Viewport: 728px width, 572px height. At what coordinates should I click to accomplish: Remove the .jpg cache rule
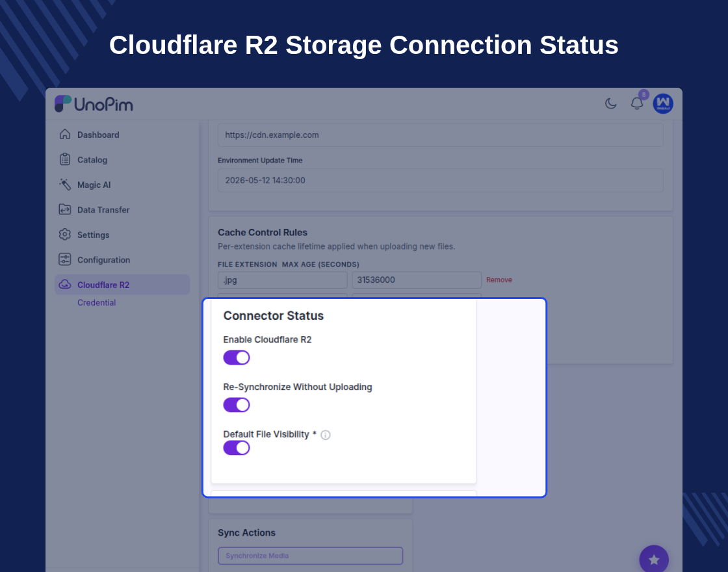point(499,279)
